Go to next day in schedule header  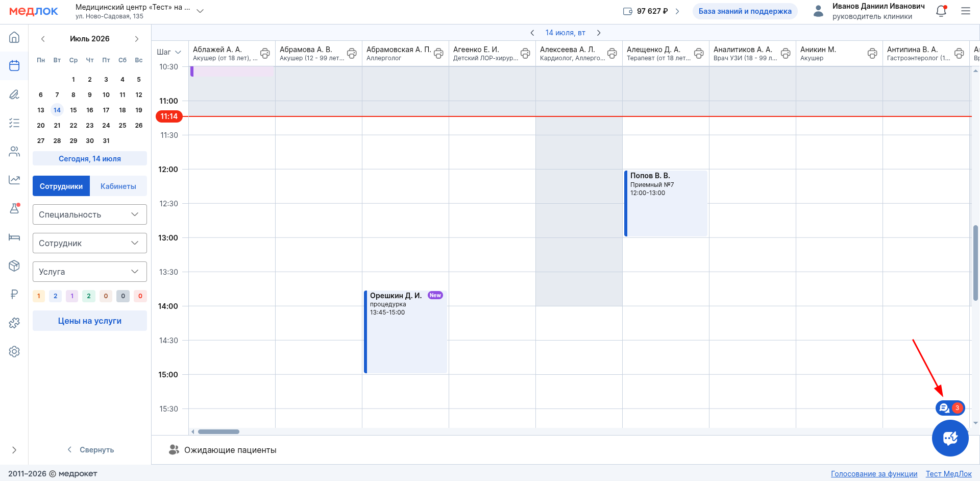(x=599, y=33)
